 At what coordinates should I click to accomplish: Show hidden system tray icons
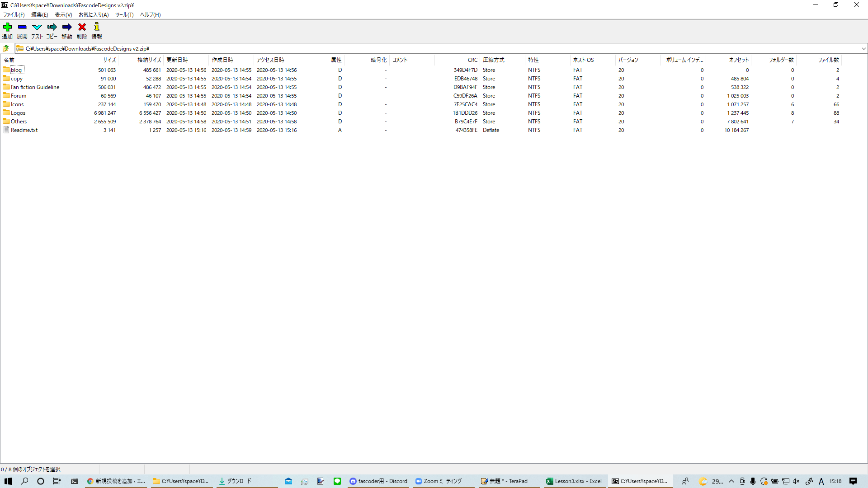click(x=731, y=481)
